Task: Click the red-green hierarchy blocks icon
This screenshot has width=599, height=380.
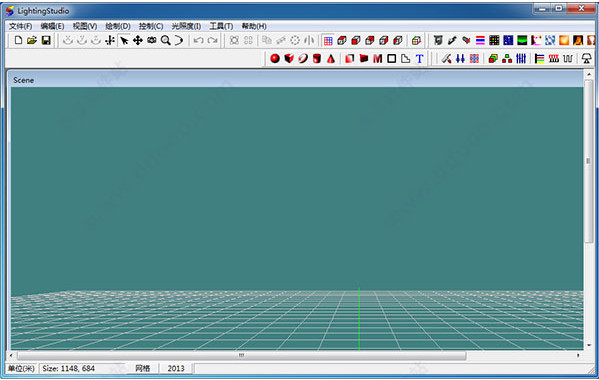Action: point(507,58)
